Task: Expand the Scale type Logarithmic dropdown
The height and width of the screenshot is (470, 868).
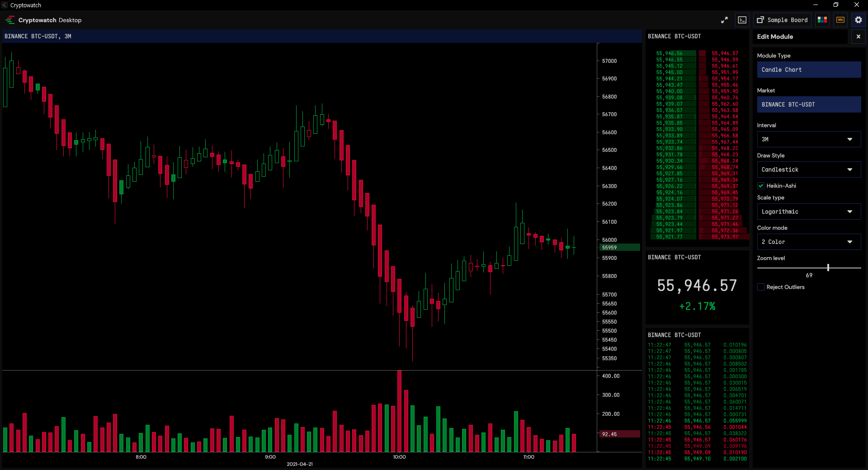Action: point(809,211)
